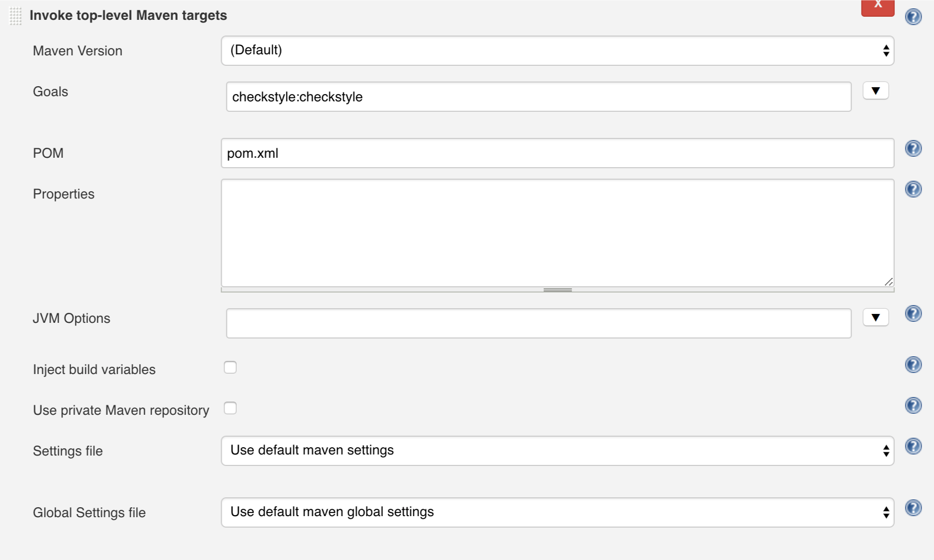This screenshot has width=934, height=560.
Task: Click inside the POM text field
Action: pos(557,153)
